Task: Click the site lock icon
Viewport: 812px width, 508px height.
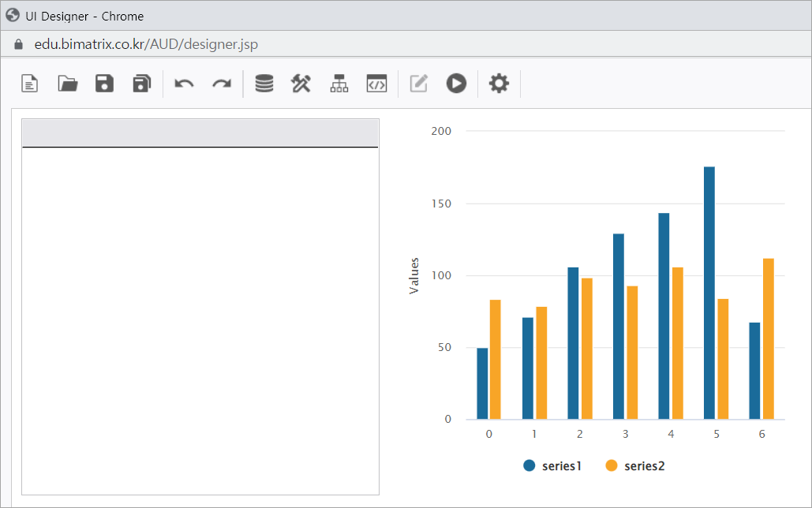Action: click(x=20, y=44)
